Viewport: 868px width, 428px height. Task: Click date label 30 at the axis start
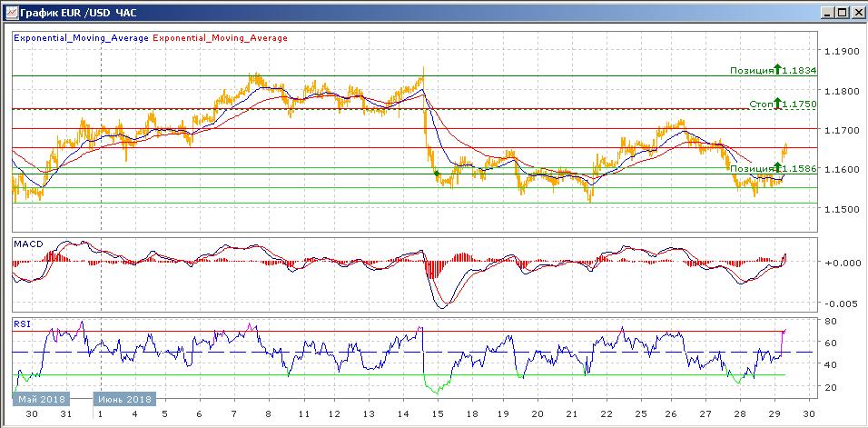[x=32, y=413]
